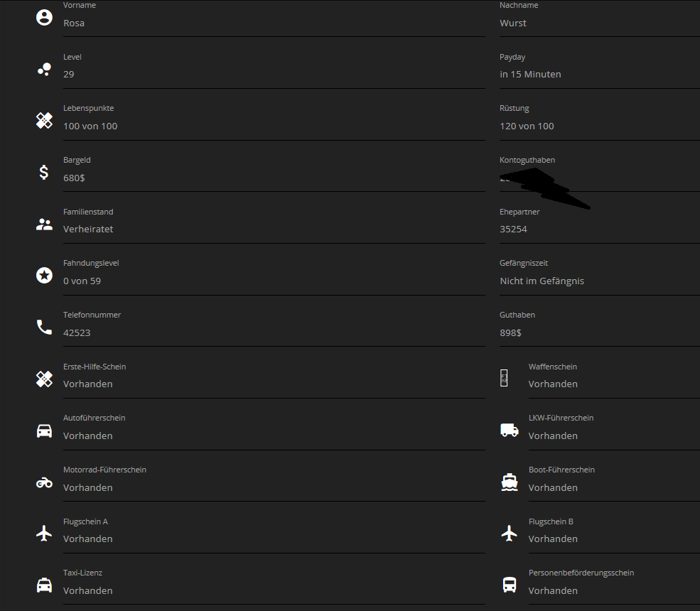This screenshot has width=700, height=611.
Task: Click the star badge icon for Fahndungslevel
Action: coord(44,275)
